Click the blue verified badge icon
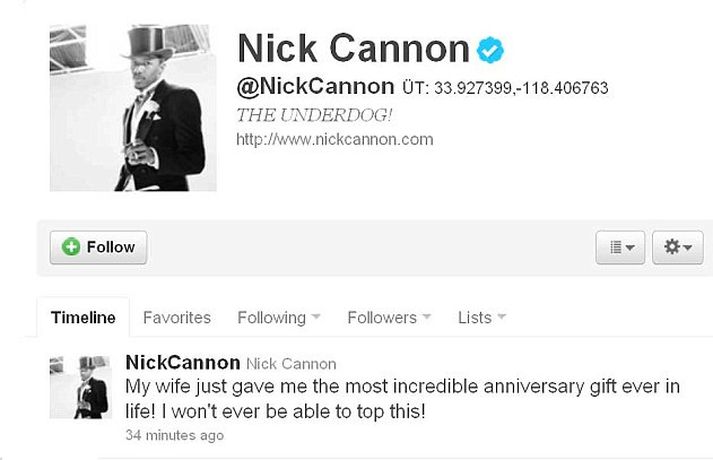 point(490,50)
